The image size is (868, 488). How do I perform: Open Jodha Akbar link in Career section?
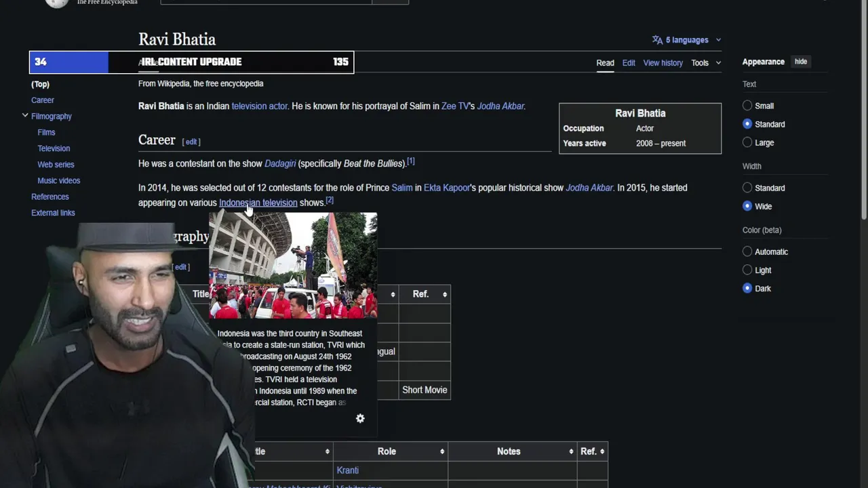tap(589, 188)
